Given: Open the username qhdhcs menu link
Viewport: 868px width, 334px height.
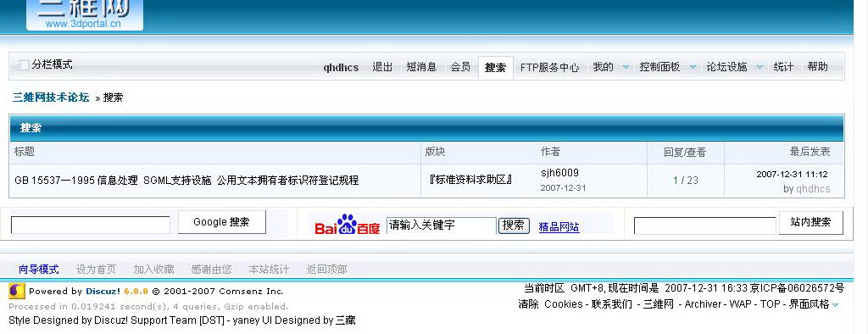Looking at the screenshot, I should (341, 68).
